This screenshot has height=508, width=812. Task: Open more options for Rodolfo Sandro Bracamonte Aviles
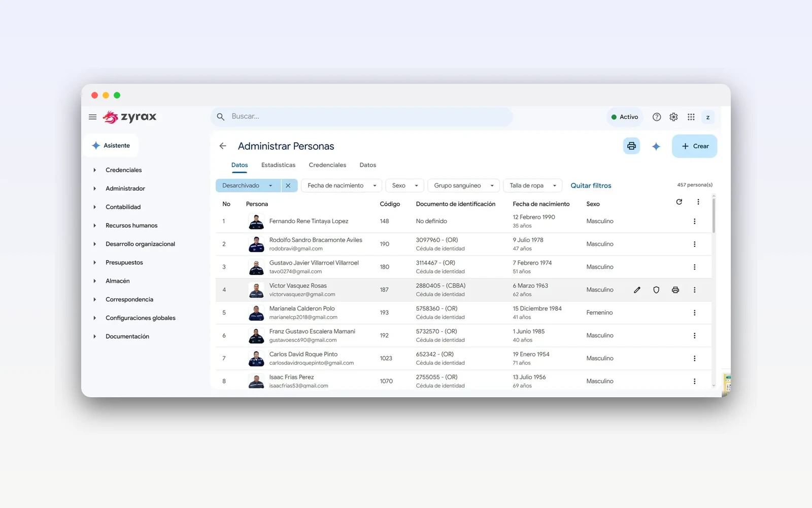coord(695,244)
